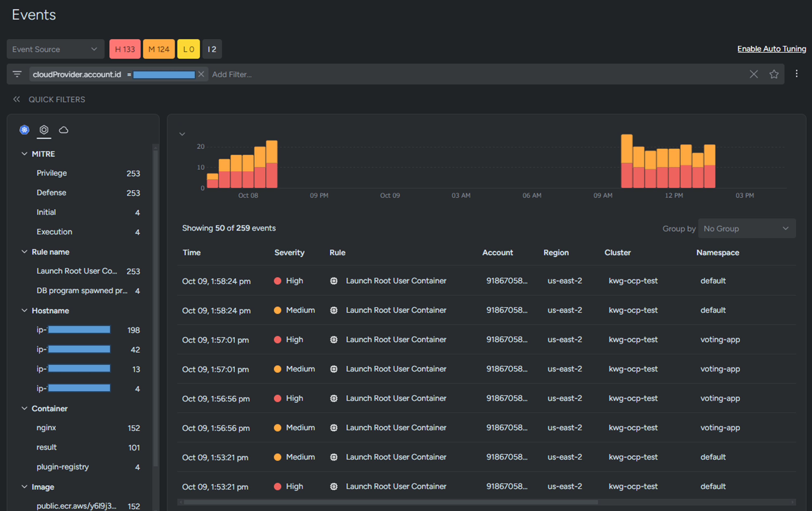Collapse the MITRE filter section
The width and height of the screenshot is (812, 511).
(24, 154)
